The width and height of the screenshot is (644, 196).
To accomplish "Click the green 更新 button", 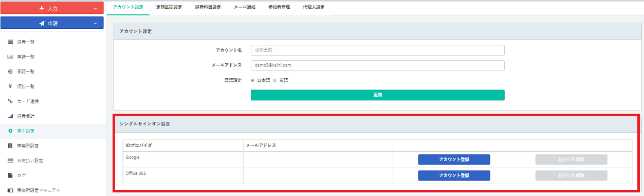I will click(x=377, y=95).
